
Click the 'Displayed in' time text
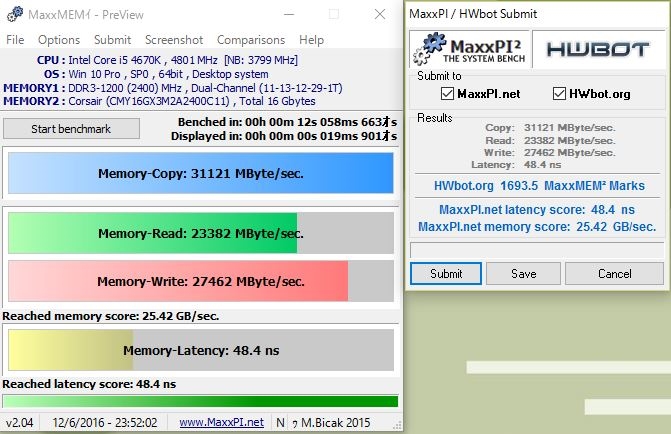coord(284,136)
